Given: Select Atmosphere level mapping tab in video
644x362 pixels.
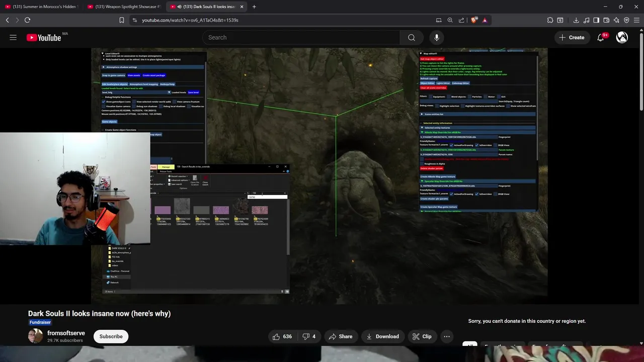Looking at the screenshot, I should point(144,84).
